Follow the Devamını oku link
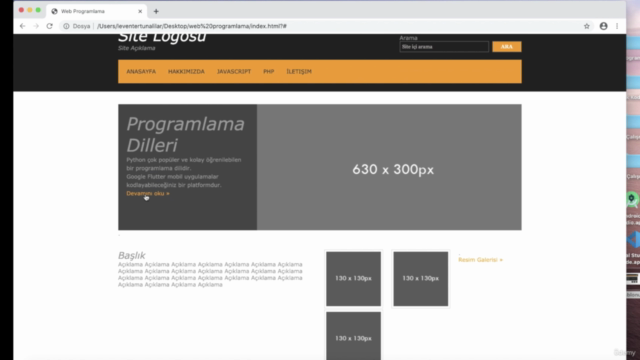Image resolution: width=640 pixels, height=360 pixels. [x=148, y=193]
